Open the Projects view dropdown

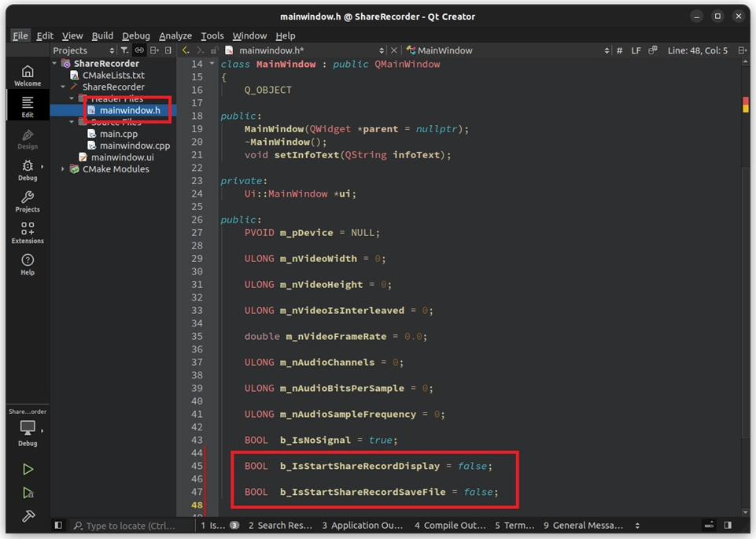coord(84,50)
